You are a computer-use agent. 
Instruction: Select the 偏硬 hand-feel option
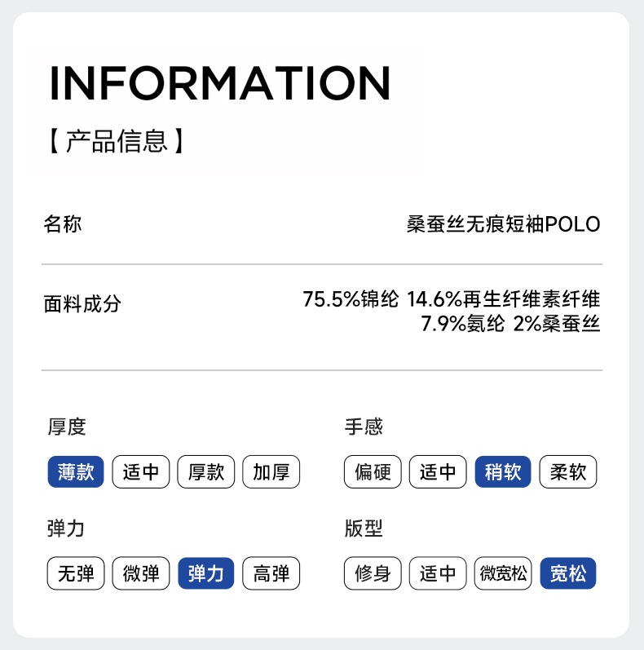pos(373,471)
